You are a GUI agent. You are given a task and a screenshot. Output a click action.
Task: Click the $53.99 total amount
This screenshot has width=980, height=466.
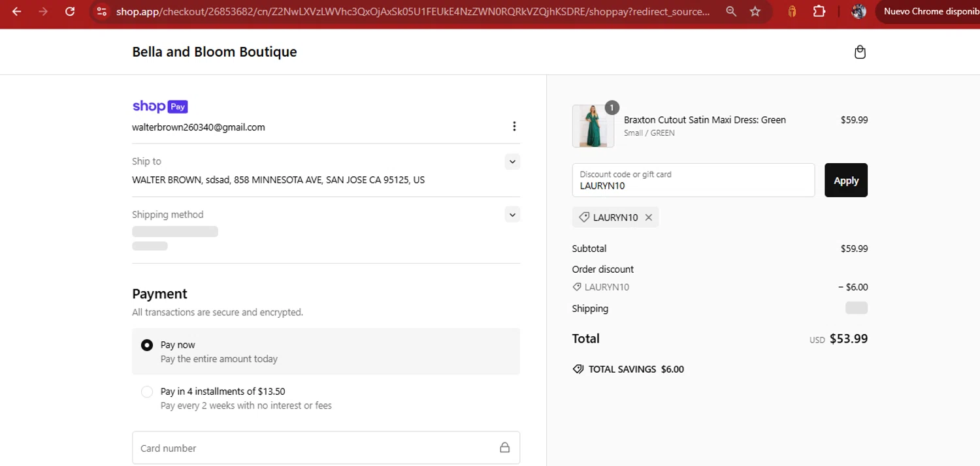pos(849,339)
